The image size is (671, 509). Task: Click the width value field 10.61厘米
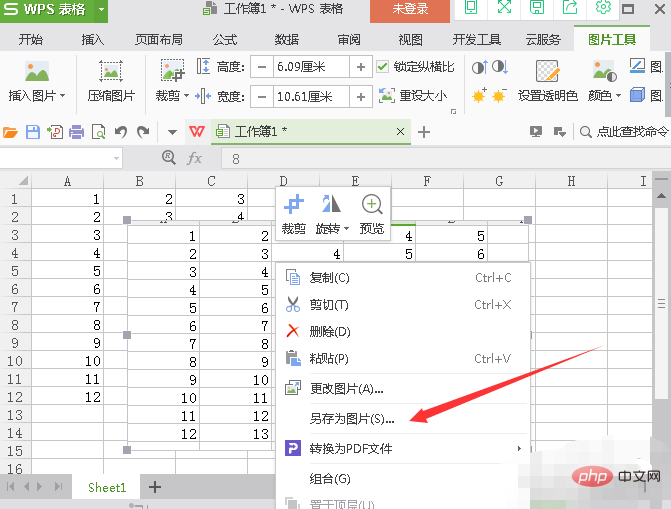[x=312, y=96]
